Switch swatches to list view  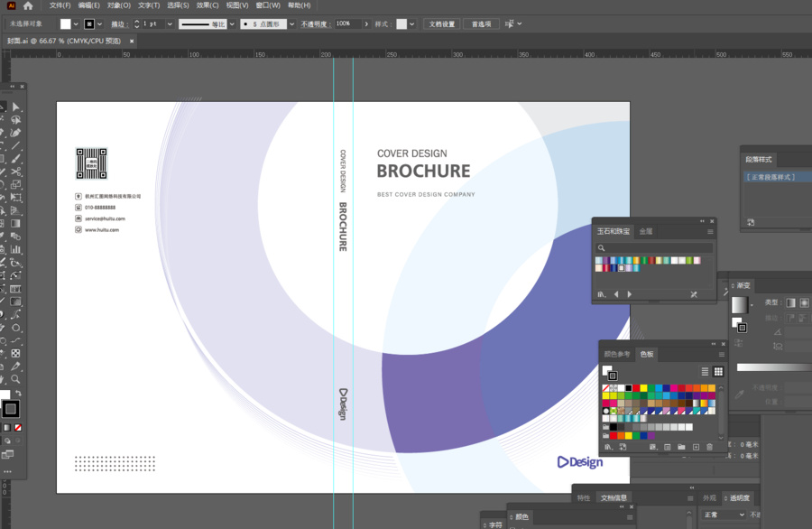[705, 372]
